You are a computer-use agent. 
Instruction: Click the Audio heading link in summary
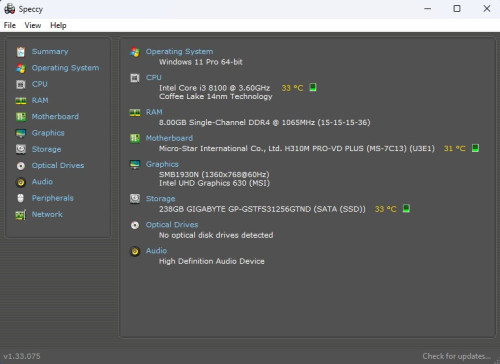[156, 251]
